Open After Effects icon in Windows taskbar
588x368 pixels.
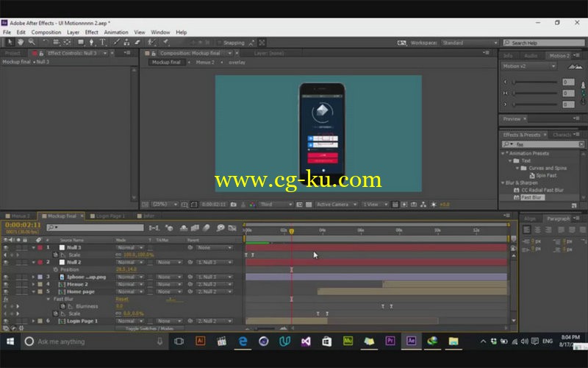pyautogui.click(x=411, y=341)
